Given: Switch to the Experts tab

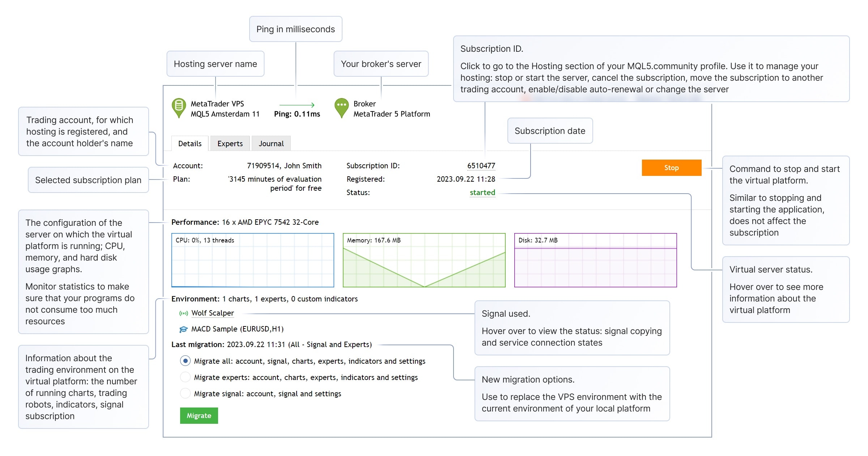Looking at the screenshot, I should point(230,143).
